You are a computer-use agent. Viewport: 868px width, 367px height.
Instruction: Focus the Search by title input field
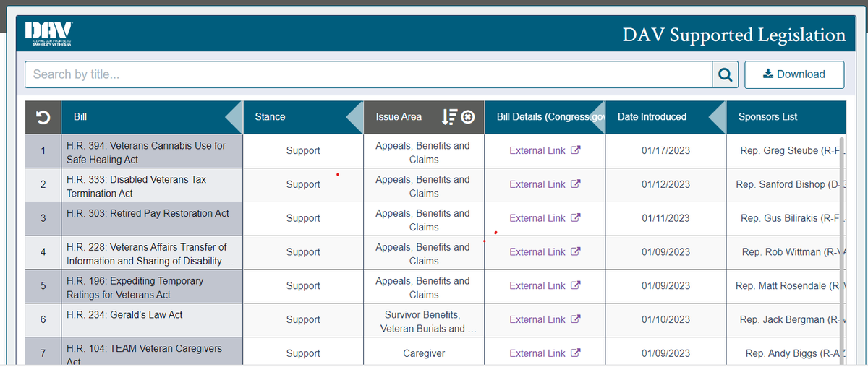[369, 74]
